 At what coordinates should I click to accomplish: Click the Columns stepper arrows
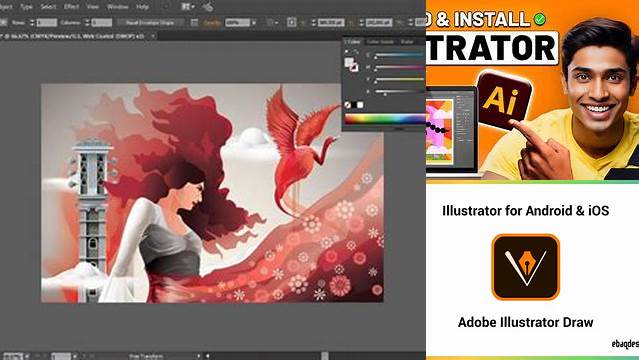[x=87, y=22]
